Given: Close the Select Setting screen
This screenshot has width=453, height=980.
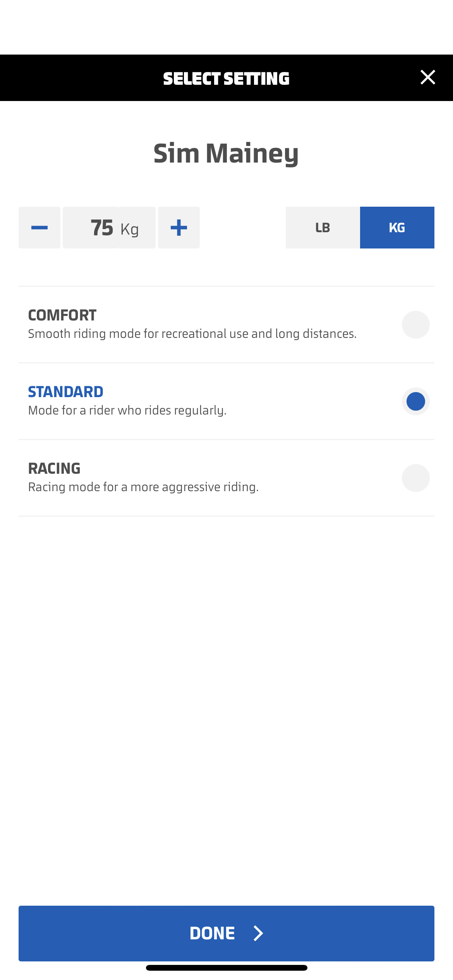Looking at the screenshot, I should point(427,77).
